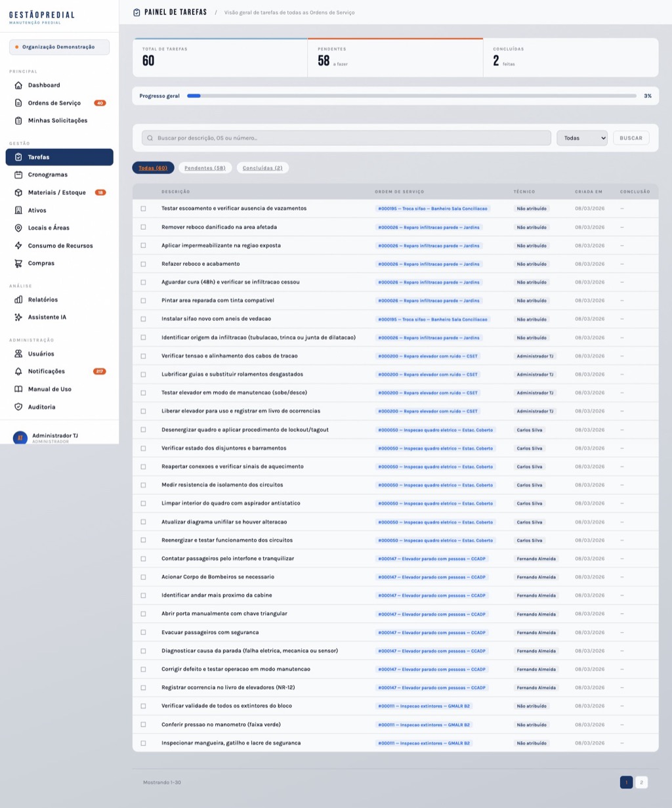Click the Locais e Áreas pin icon
Screen dimensions: 672x808
pyautogui.click(x=18, y=228)
